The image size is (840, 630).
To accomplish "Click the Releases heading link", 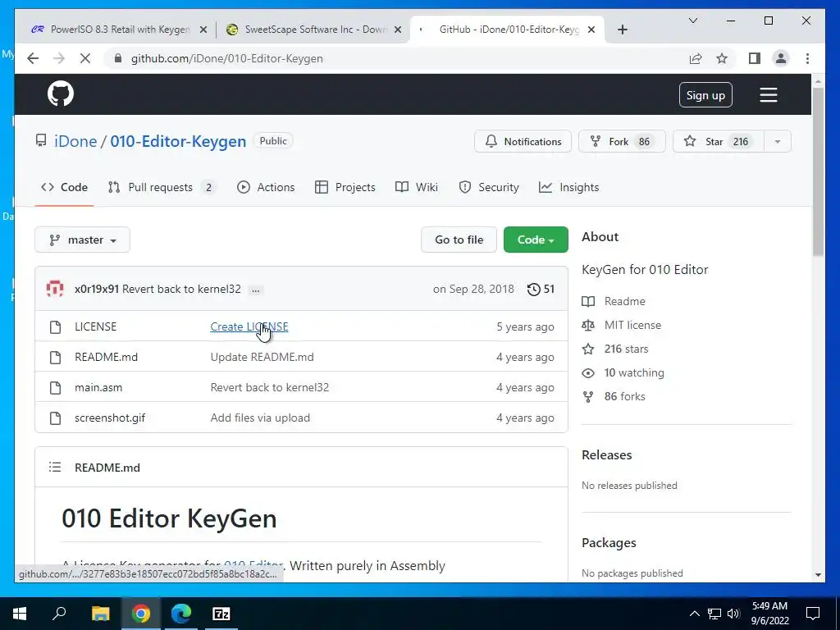I will pos(606,454).
